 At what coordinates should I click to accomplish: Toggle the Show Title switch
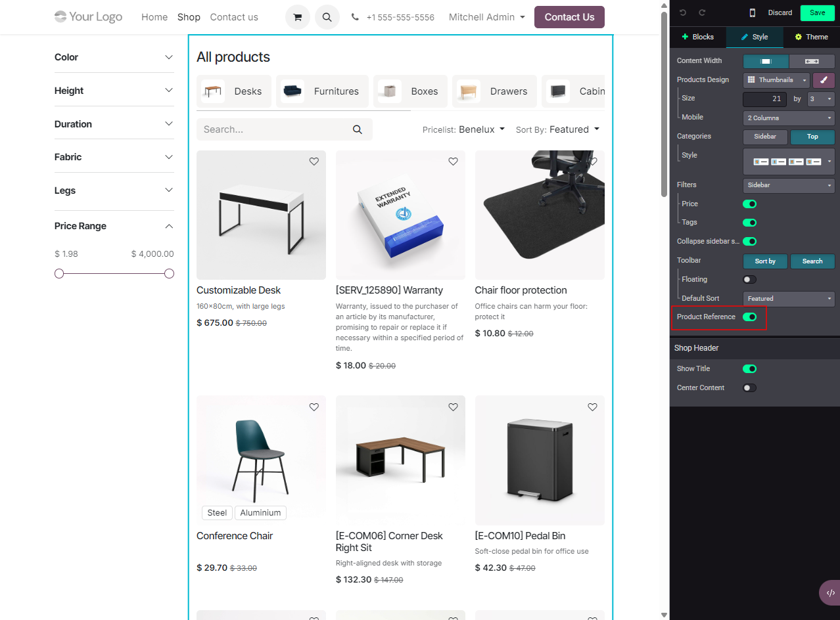pos(749,369)
